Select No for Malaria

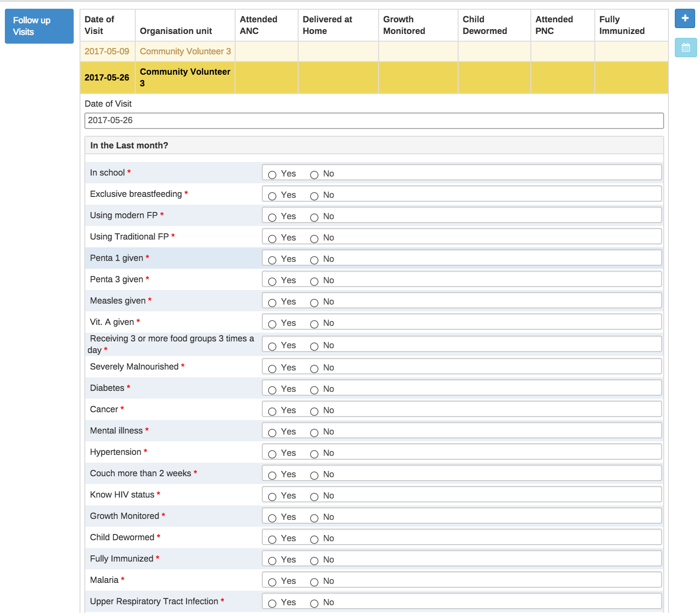coord(314,582)
